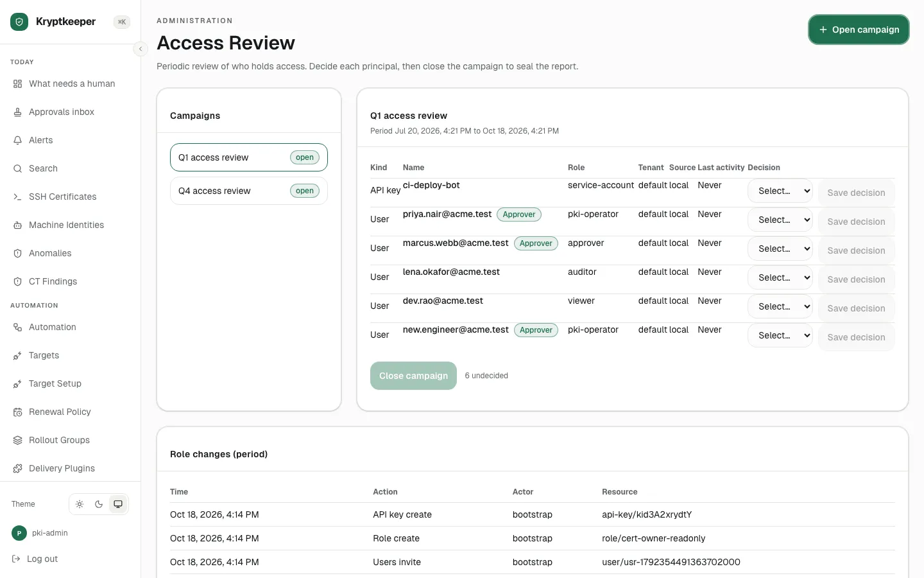The width and height of the screenshot is (924, 578).
Task: Open decision dropdown for marcus.webb@acme.test
Action: click(x=780, y=249)
